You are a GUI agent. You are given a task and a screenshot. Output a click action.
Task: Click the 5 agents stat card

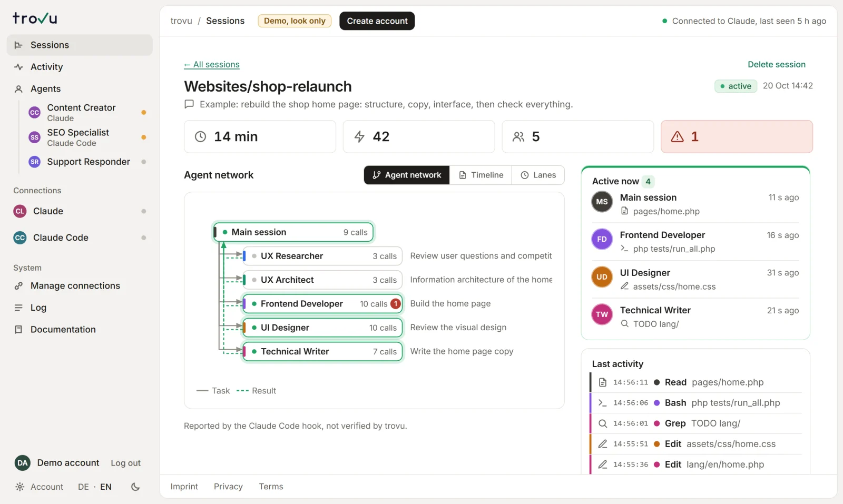coord(578,137)
